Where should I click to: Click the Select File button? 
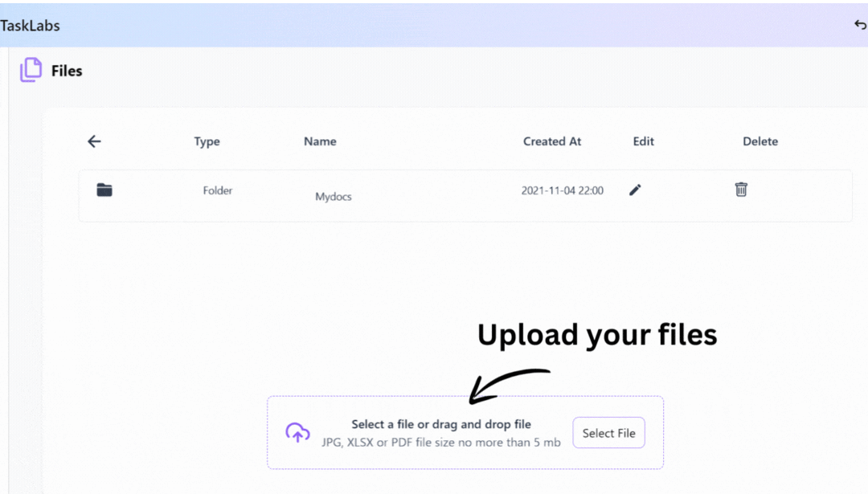(x=608, y=433)
